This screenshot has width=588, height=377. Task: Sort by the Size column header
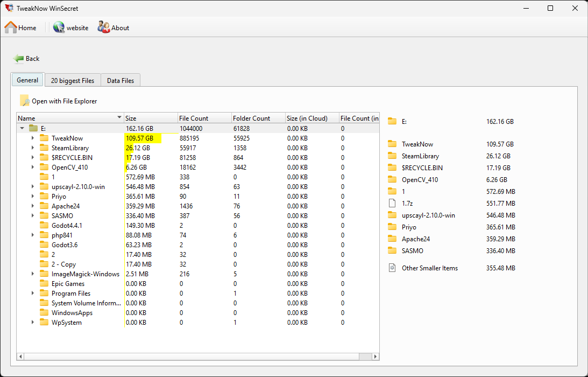pyautogui.click(x=151, y=118)
